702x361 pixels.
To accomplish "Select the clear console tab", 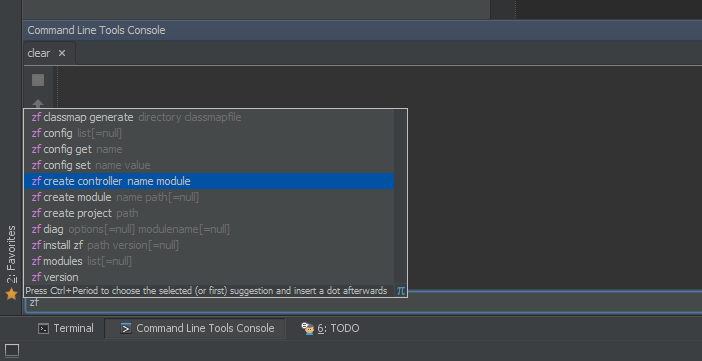I will point(49,53).
